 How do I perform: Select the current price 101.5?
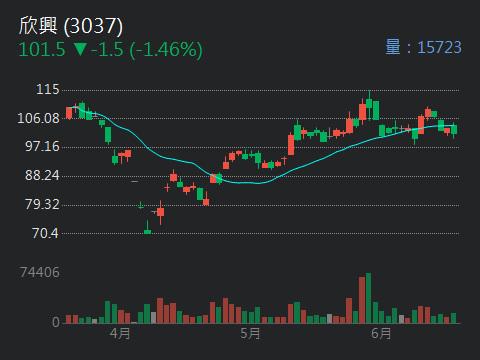pyautogui.click(x=42, y=50)
